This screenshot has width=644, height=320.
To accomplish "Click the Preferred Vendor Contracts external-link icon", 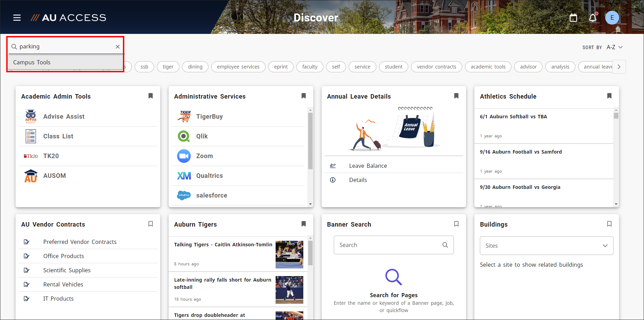I will 26,242.
